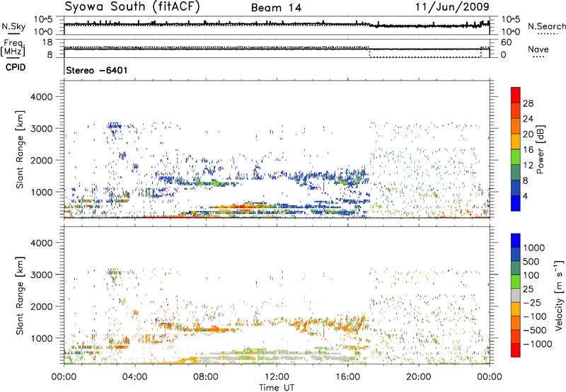Click the date '11/Jun/2009'

[452, 6]
